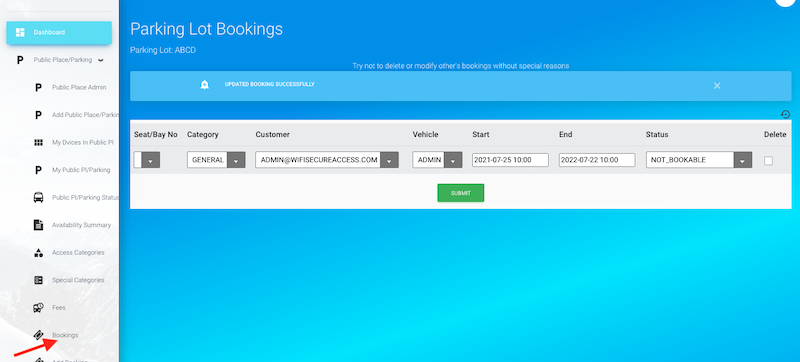This screenshot has height=362, width=800.
Task: Open the ADMIN vehicle dropdown
Action: point(437,160)
